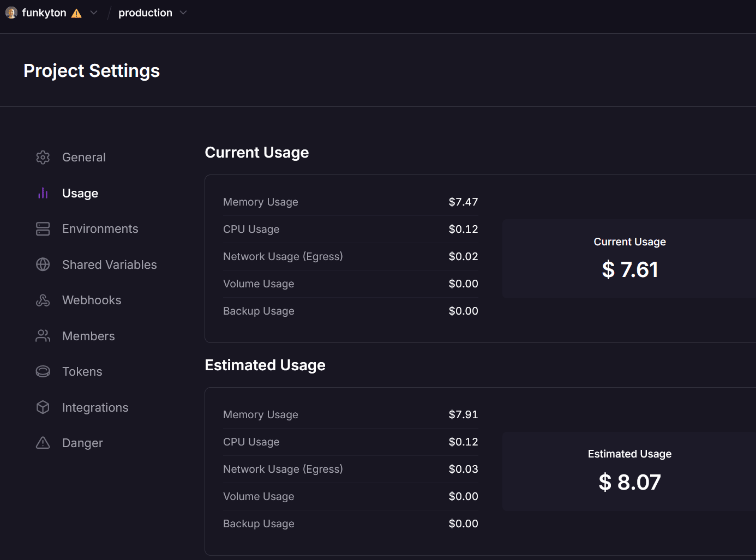Click the Tokens coin icon
This screenshot has width=756, height=560.
[43, 372]
